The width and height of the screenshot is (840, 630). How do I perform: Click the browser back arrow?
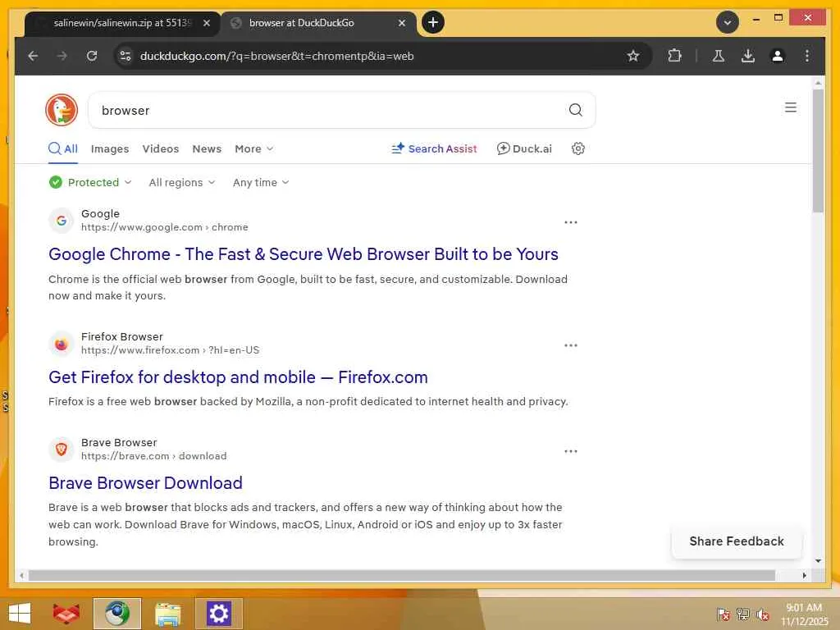(x=33, y=56)
